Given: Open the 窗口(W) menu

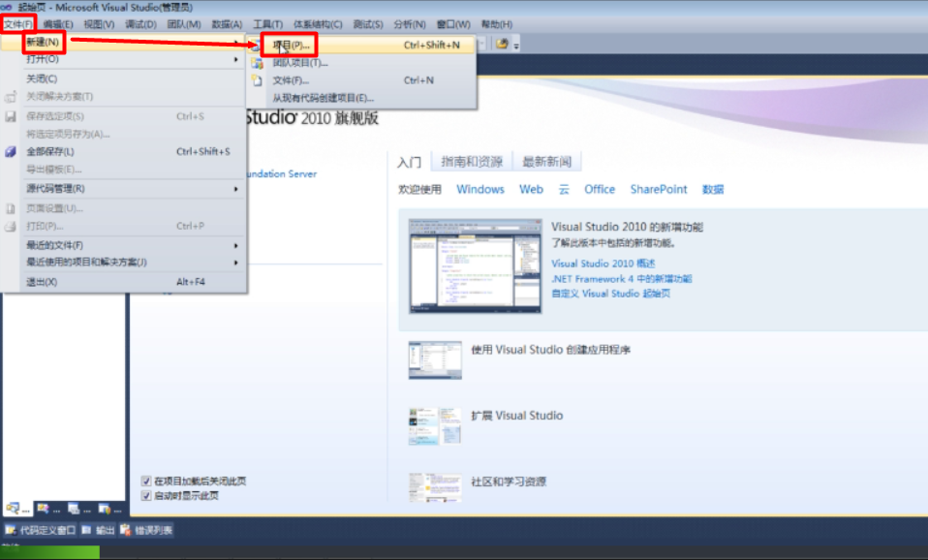Looking at the screenshot, I should coord(453,24).
